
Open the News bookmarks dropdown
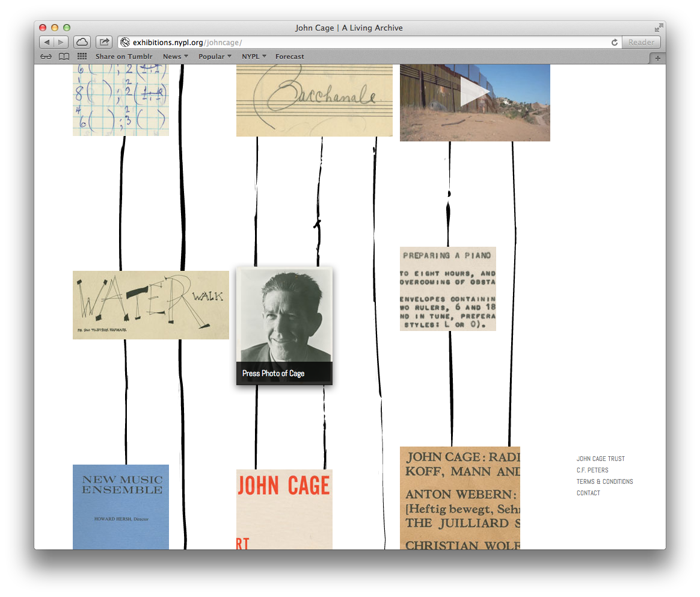coord(176,57)
